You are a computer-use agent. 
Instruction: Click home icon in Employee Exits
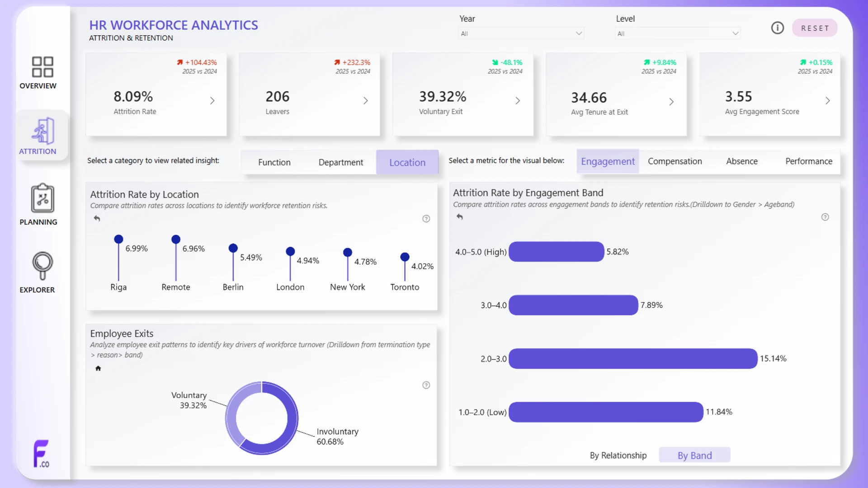(98, 368)
